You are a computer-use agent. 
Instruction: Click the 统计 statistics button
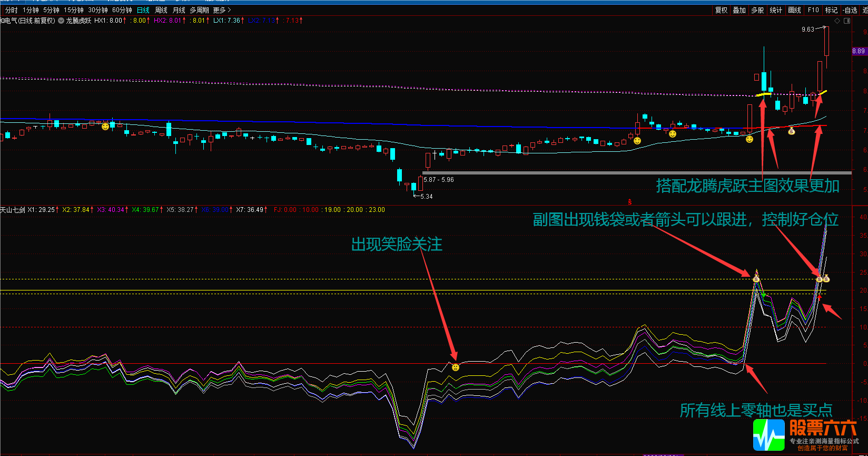[x=776, y=10]
